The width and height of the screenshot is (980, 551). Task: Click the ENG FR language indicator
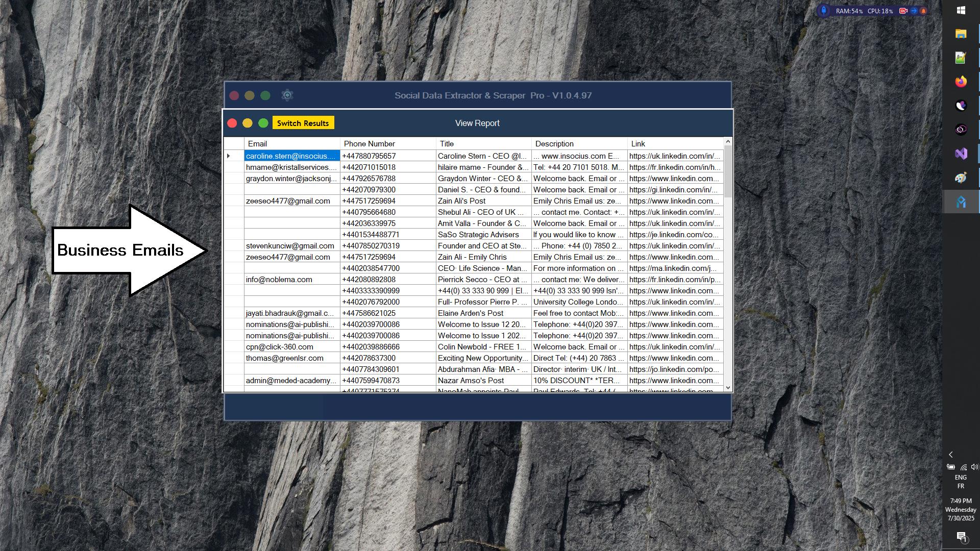pos(961,482)
